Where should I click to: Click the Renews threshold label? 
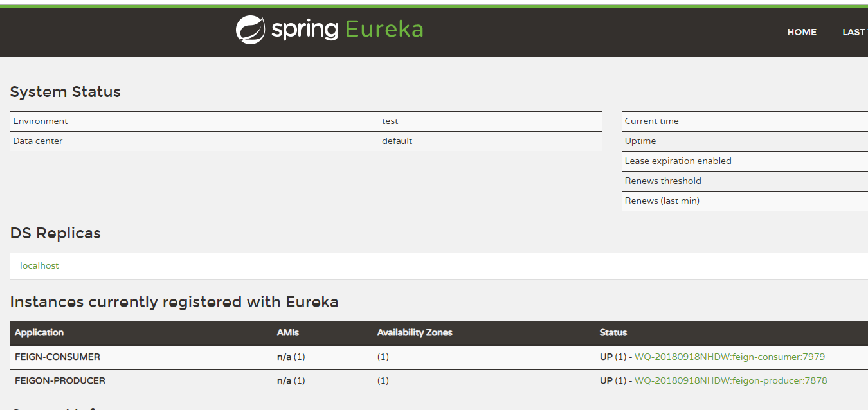(x=663, y=181)
